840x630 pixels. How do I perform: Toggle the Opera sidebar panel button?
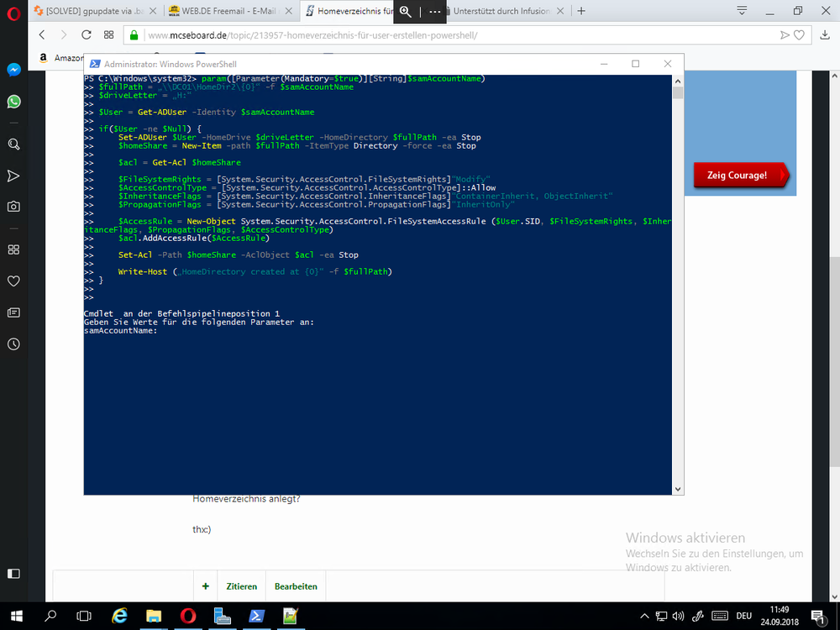pos(13,574)
